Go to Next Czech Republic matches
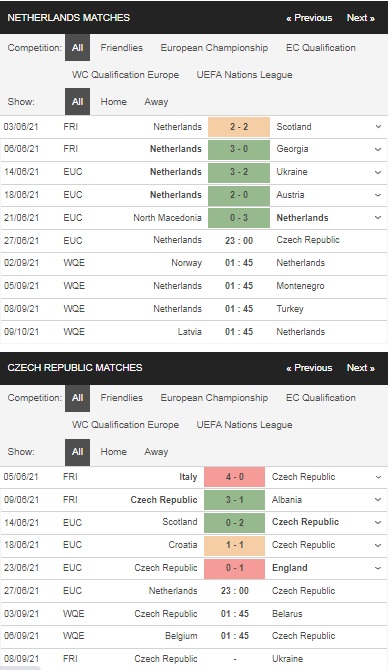The width and height of the screenshot is (391, 670). (x=361, y=368)
